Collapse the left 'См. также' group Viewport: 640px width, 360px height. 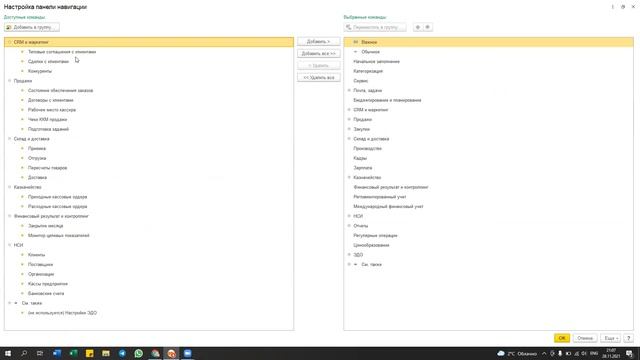(9, 303)
